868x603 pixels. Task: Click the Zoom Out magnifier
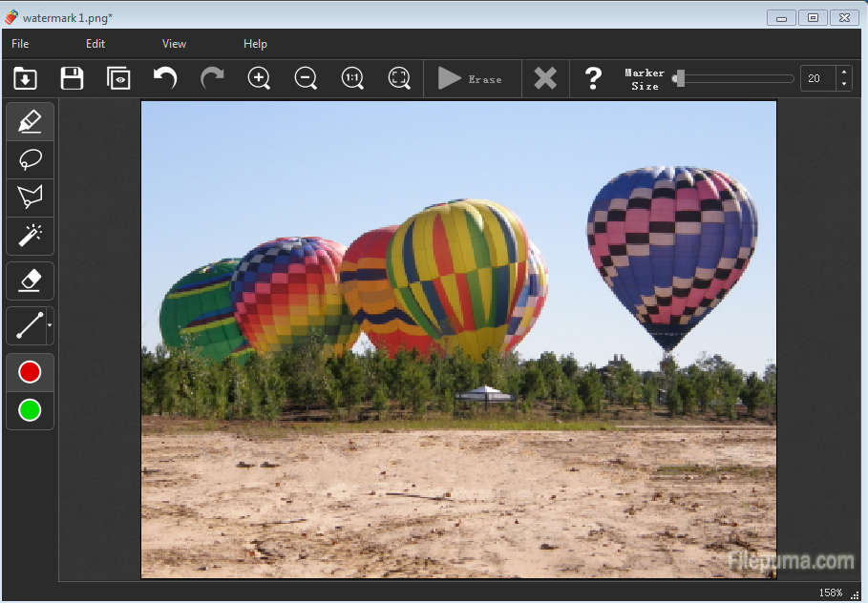point(306,78)
